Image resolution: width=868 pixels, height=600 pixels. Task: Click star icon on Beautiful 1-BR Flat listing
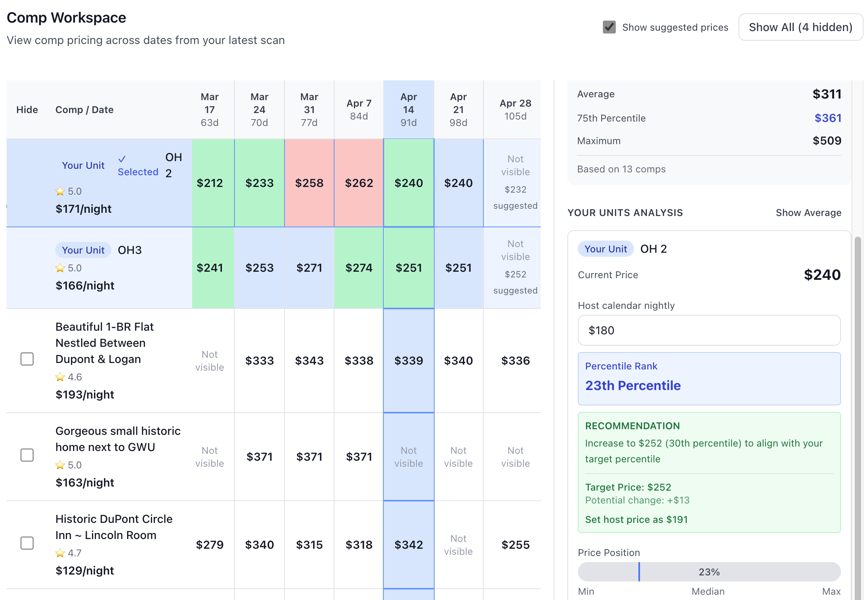point(60,377)
